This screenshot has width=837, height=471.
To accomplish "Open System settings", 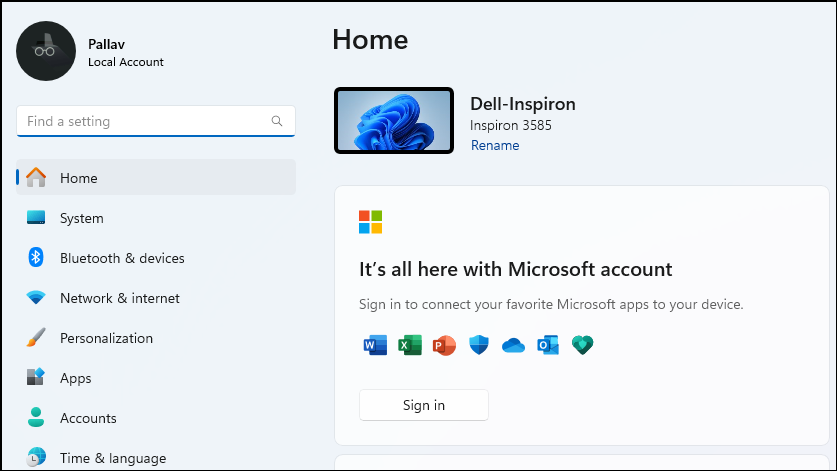I will tap(156, 217).
